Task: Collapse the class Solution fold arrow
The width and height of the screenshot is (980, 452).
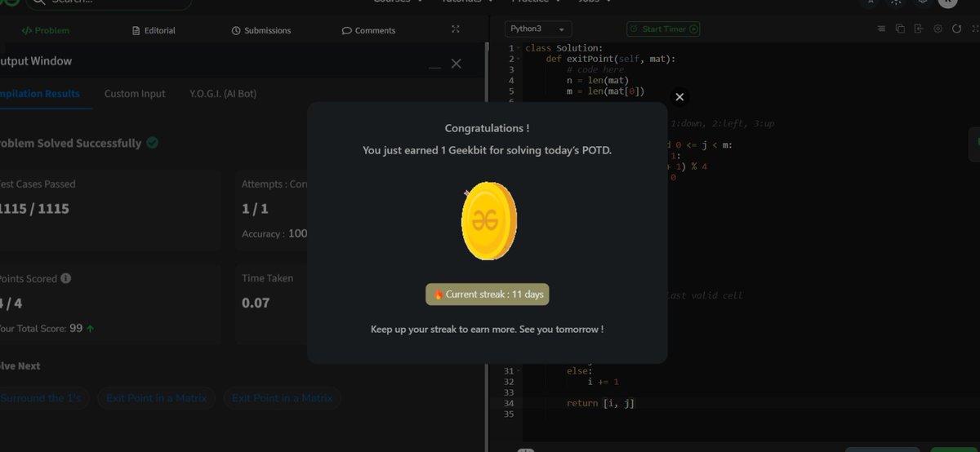Action: click(x=518, y=49)
